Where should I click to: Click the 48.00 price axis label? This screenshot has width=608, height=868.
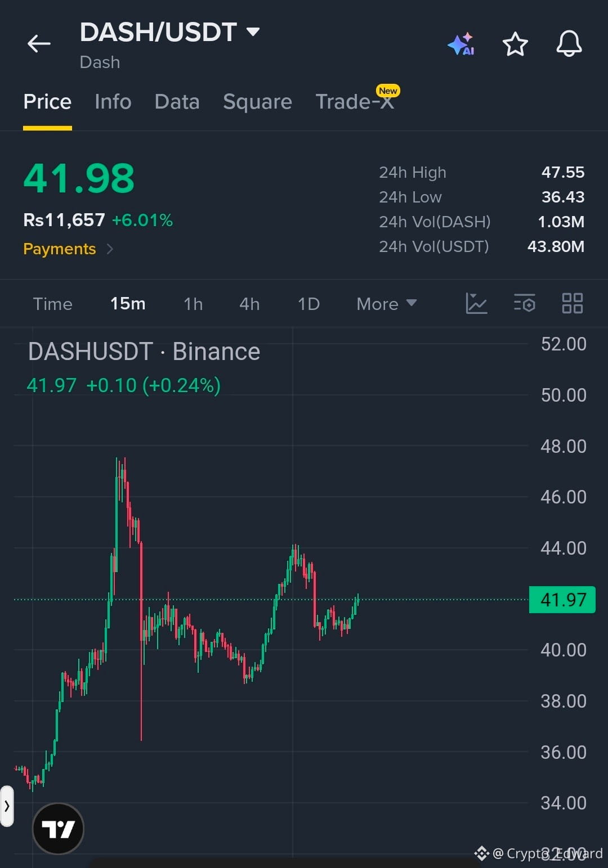point(564,446)
